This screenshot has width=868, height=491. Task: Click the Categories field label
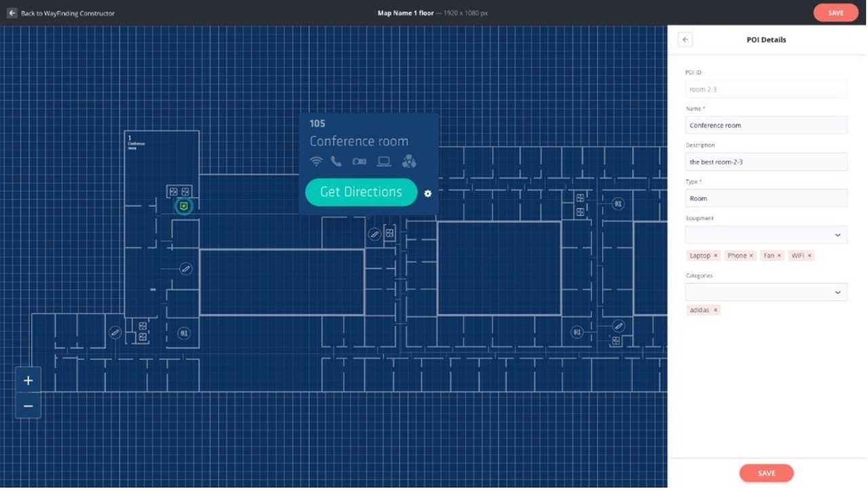tap(699, 276)
